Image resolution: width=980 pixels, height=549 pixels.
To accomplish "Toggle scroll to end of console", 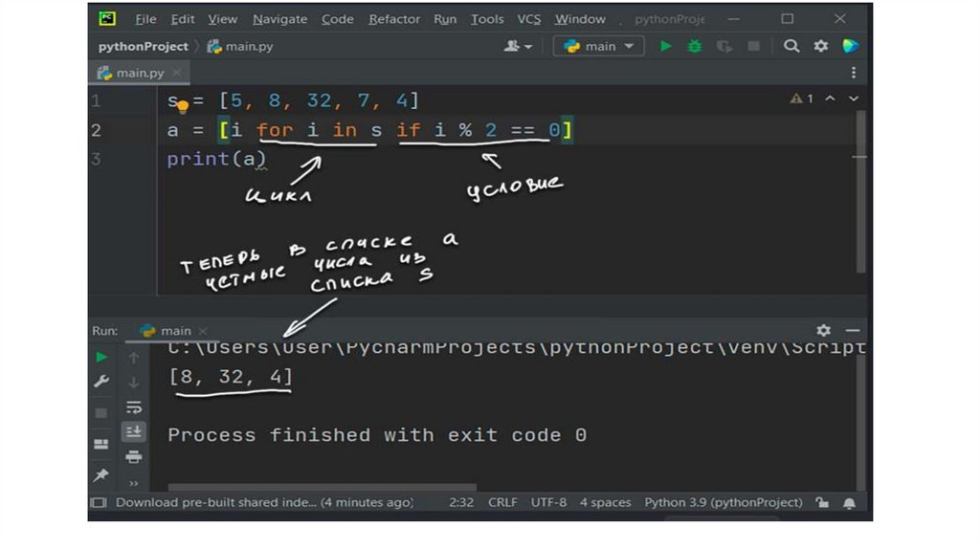I will [x=133, y=431].
